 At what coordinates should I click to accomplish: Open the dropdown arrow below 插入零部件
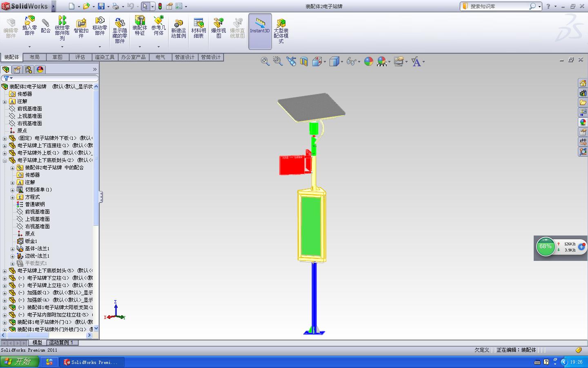pos(29,47)
